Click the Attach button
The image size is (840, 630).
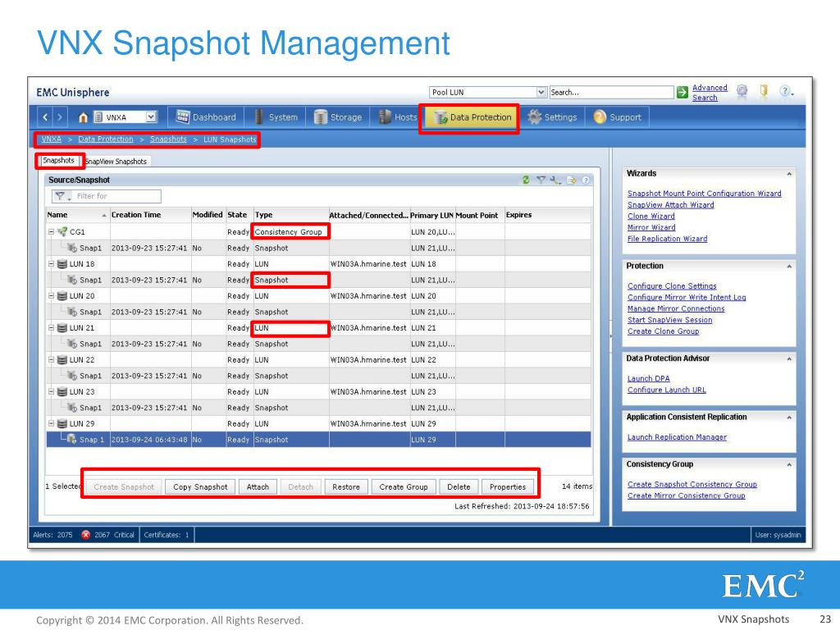(x=258, y=487)
